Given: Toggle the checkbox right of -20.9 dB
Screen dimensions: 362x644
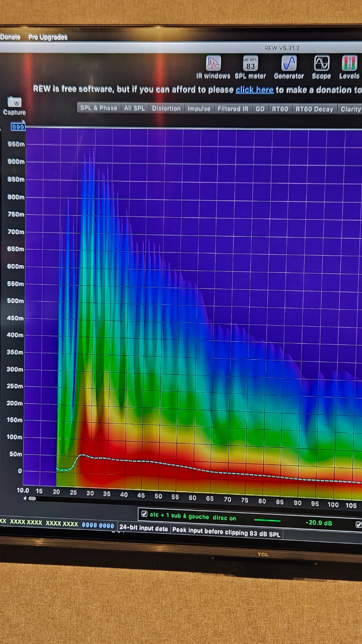Looking at the screenshot, I should (358, 524).
